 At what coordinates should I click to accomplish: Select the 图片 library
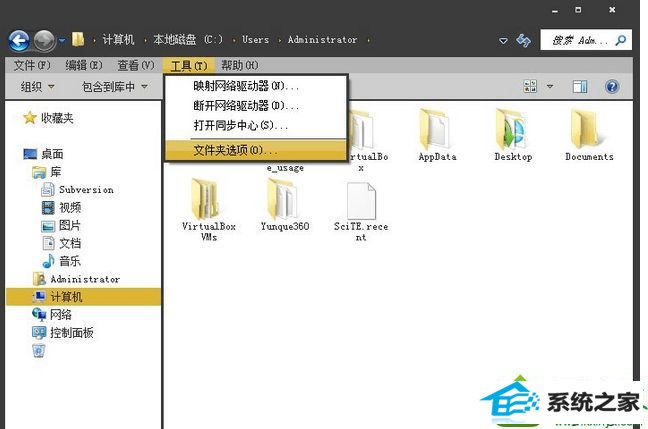click(x=70, y=225)
